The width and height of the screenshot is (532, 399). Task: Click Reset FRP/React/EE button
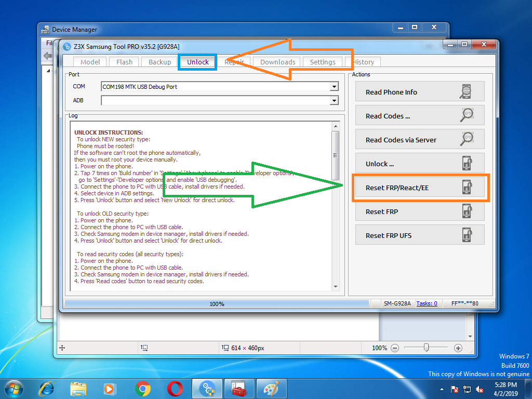click(420, 187)
